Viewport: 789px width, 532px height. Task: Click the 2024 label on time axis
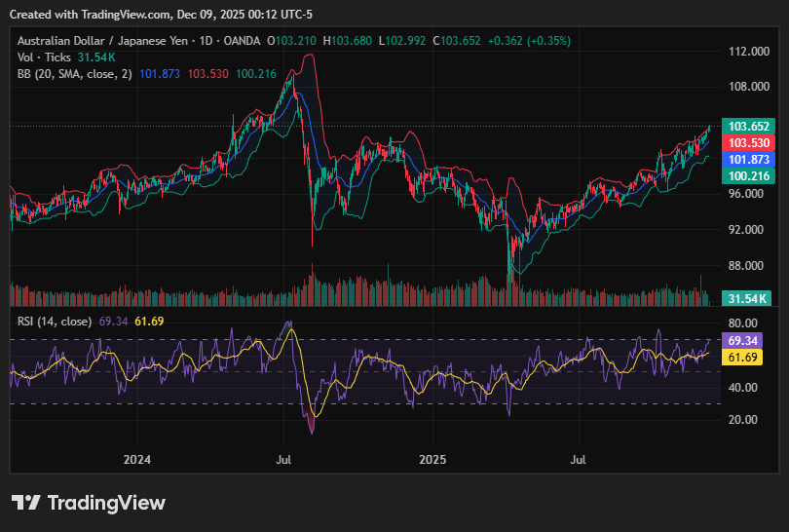click(x=137, y=458)
